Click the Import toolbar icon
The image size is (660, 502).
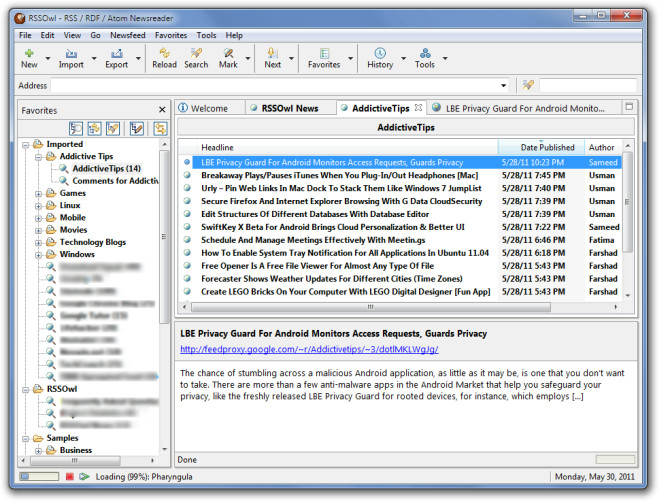tap(71, 53)
